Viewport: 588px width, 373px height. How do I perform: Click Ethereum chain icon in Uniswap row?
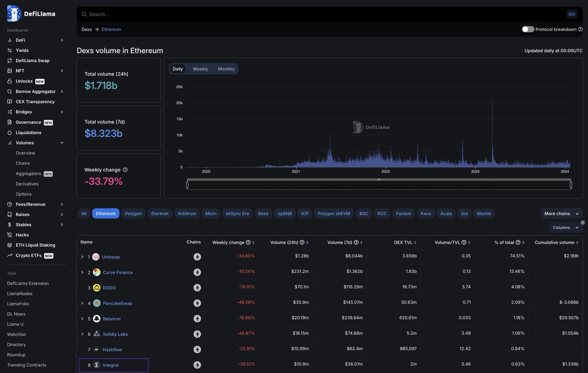tap(197, 257)
